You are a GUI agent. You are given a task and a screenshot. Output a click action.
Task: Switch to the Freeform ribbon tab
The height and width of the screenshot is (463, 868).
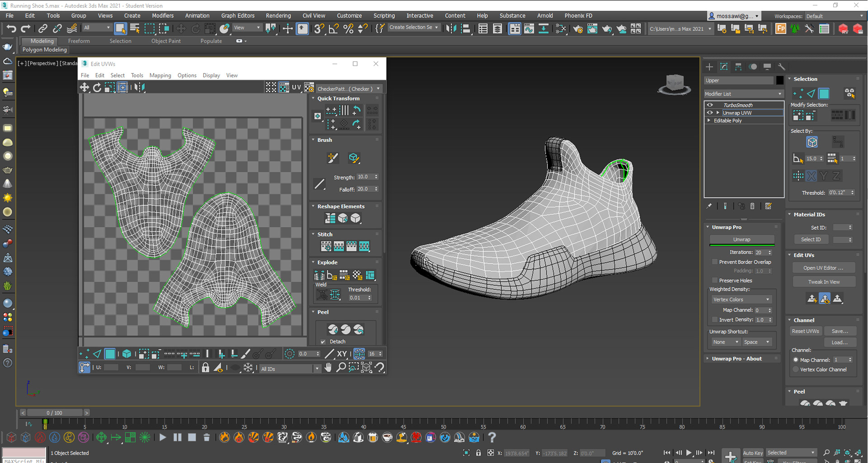[x=79, y=41]
